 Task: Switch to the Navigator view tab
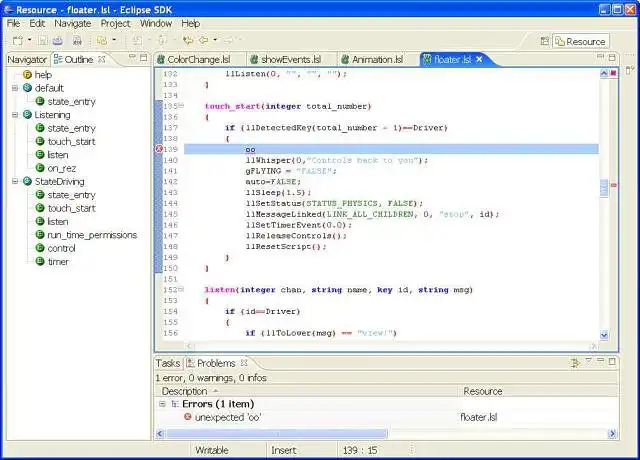coord(27,60)
